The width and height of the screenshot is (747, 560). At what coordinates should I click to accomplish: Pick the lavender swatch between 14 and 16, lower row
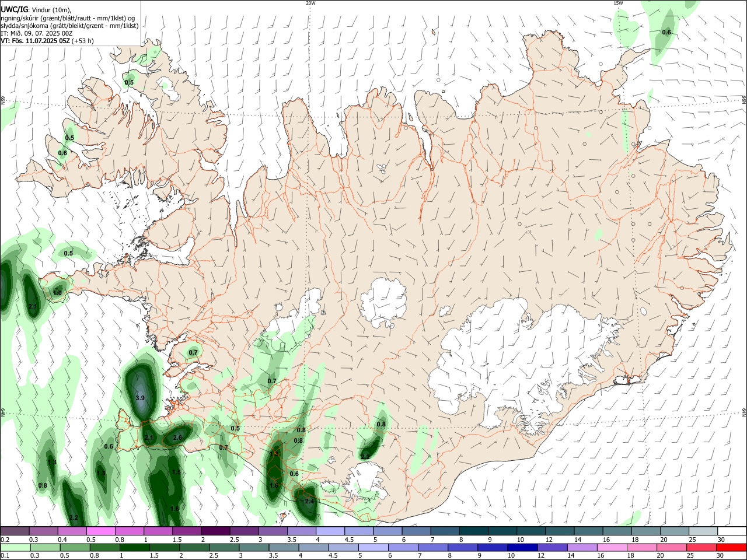tap(582, 547)
